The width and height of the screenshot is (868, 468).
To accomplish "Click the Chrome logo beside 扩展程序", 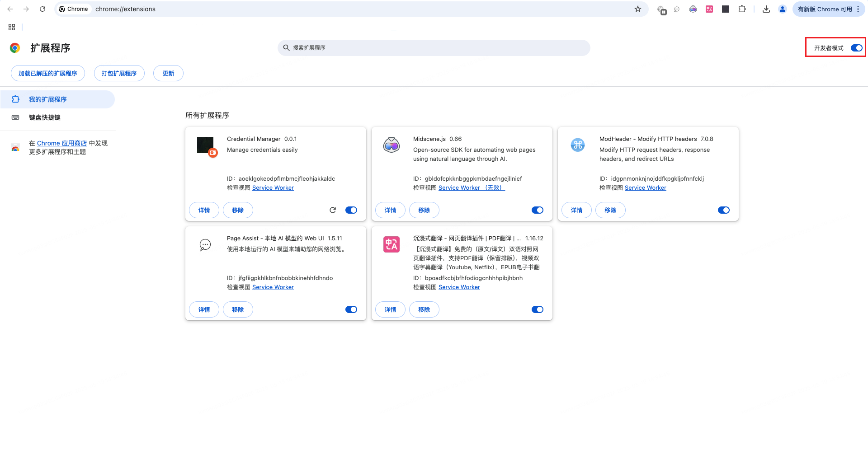I will coord(15,48).
